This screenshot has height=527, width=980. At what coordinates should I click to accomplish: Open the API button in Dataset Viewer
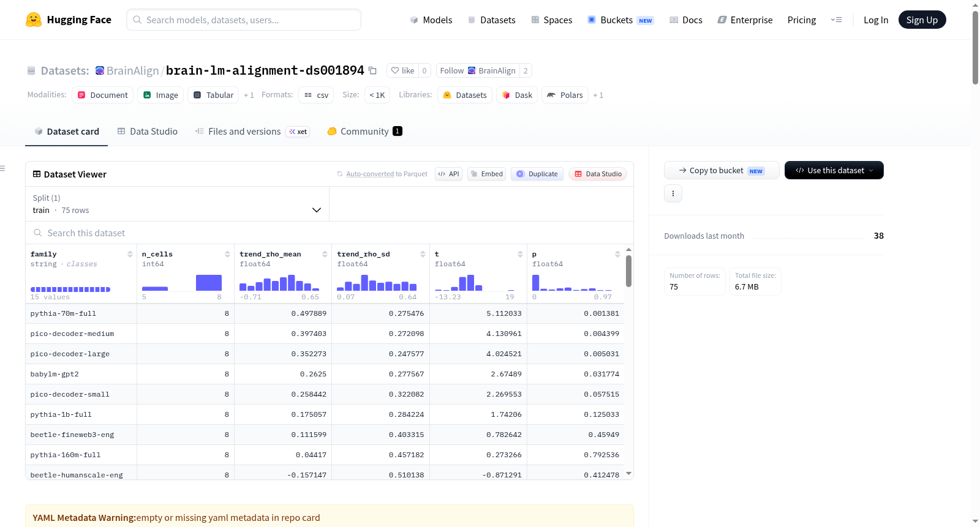(x=448, y=174)
